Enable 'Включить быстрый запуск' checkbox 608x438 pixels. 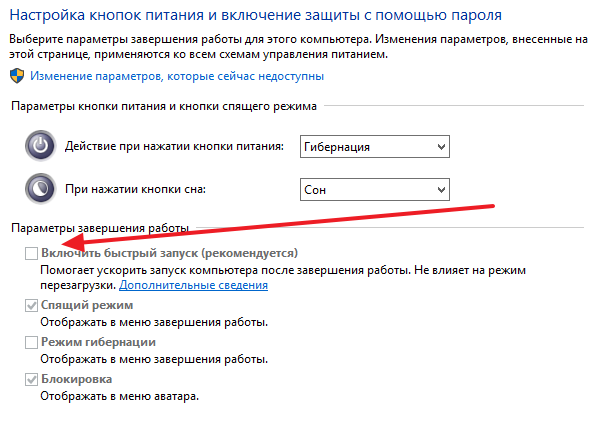coord(31,254)
